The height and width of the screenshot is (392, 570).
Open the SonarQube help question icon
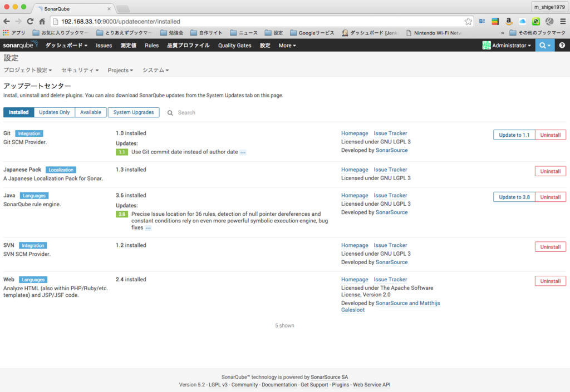click(562, 46)
